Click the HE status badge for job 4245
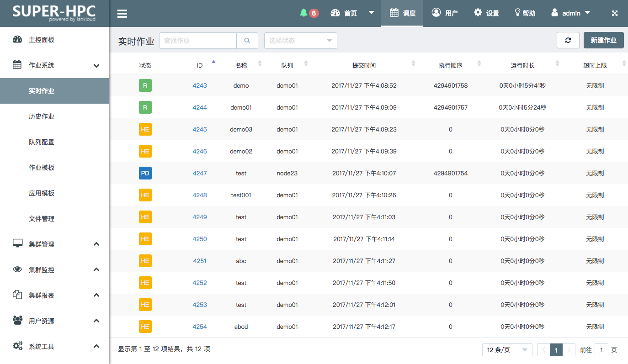Viewport: 628px width, 364px height. pos(145,129)
